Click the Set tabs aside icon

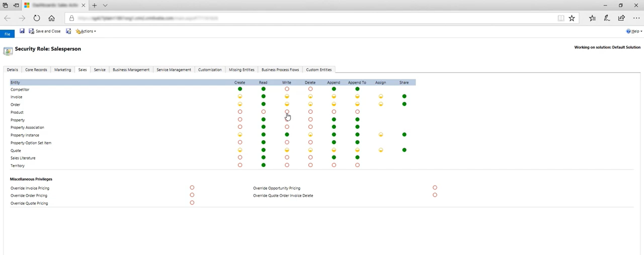16,5
